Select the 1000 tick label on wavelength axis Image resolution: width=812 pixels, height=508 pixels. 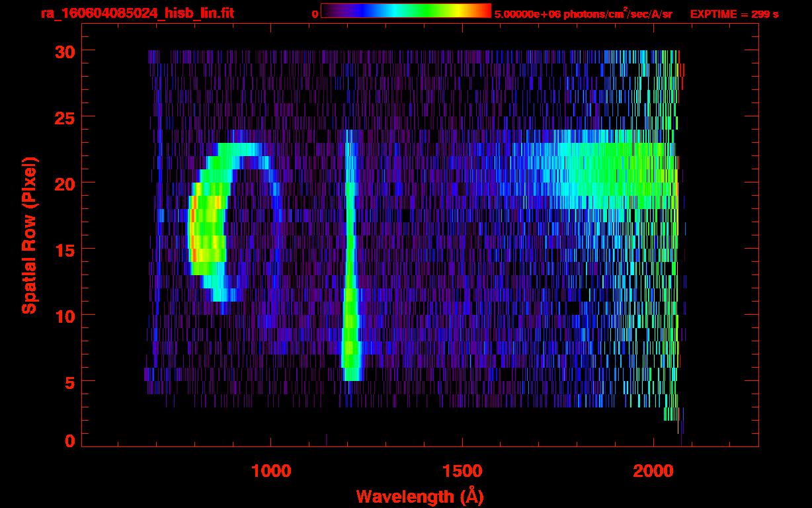270,471
